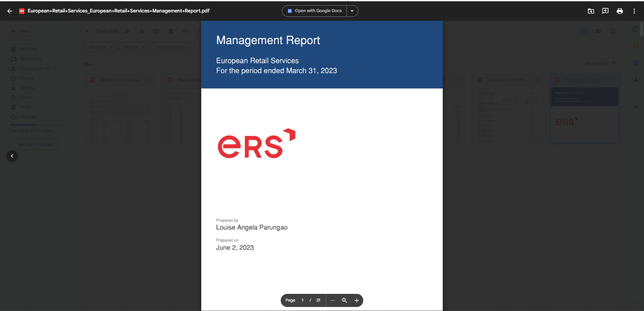Click the red PDF file type icon in header
Screen dimensions: 644x311
(x=22, y=11)
